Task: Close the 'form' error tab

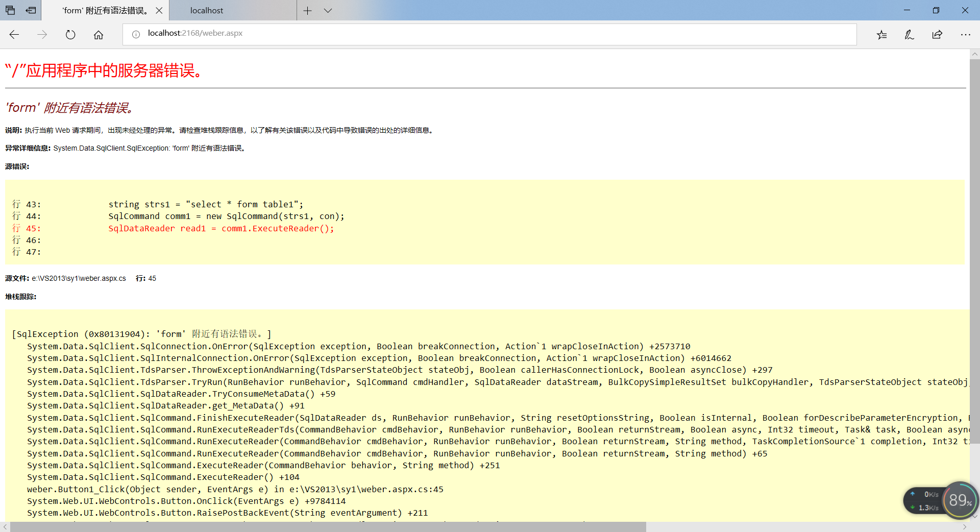Action: coord(159,10)
